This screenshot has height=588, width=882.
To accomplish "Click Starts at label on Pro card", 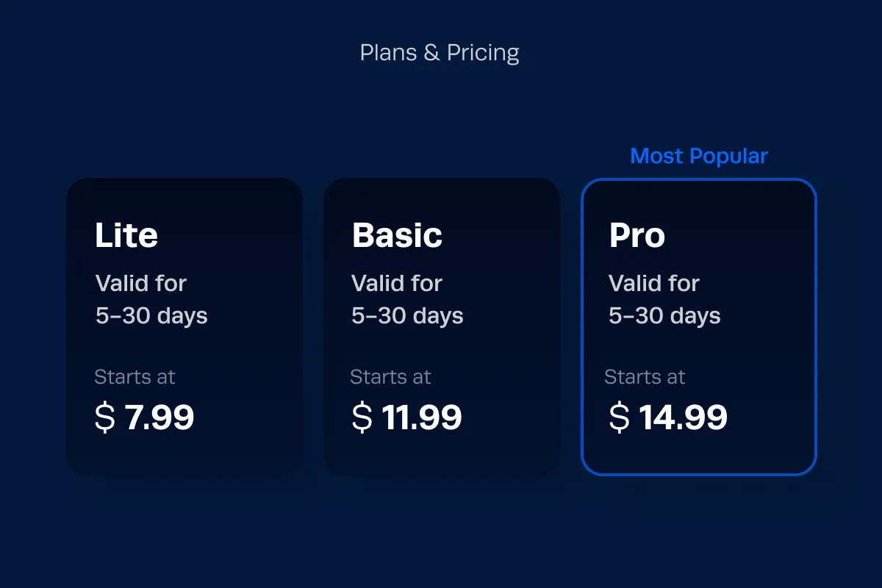I will (x=645, y=377).
